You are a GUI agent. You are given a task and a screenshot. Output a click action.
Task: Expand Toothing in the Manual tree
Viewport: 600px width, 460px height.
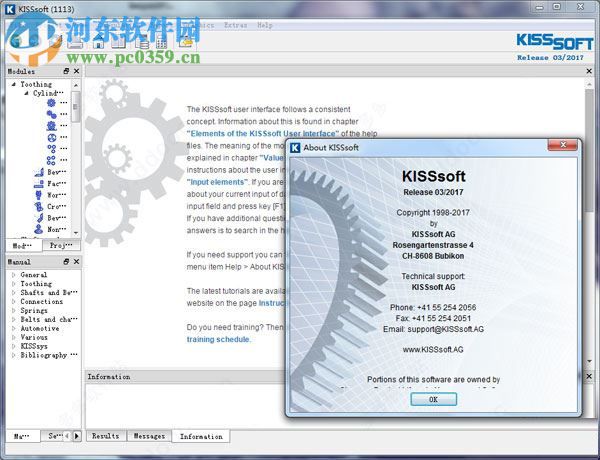(14, 284)
